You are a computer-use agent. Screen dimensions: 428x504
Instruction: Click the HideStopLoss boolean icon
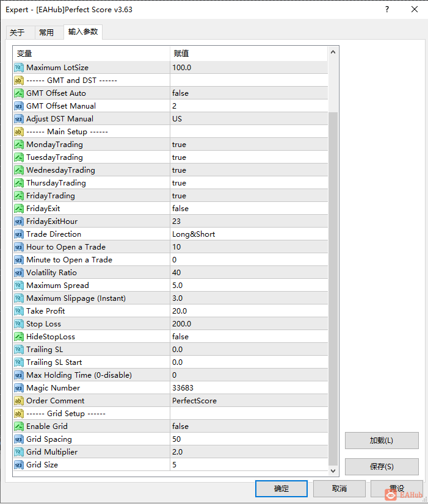[x=19, y=337]
